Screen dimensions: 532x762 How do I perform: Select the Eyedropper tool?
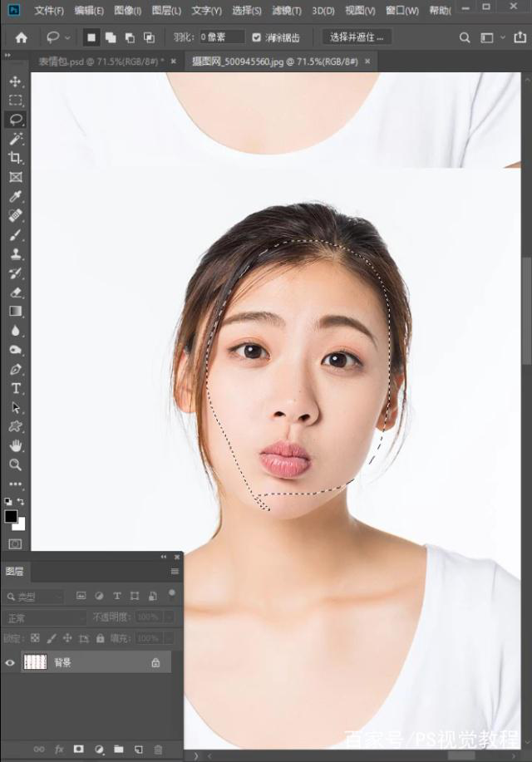tap(15, 196)
